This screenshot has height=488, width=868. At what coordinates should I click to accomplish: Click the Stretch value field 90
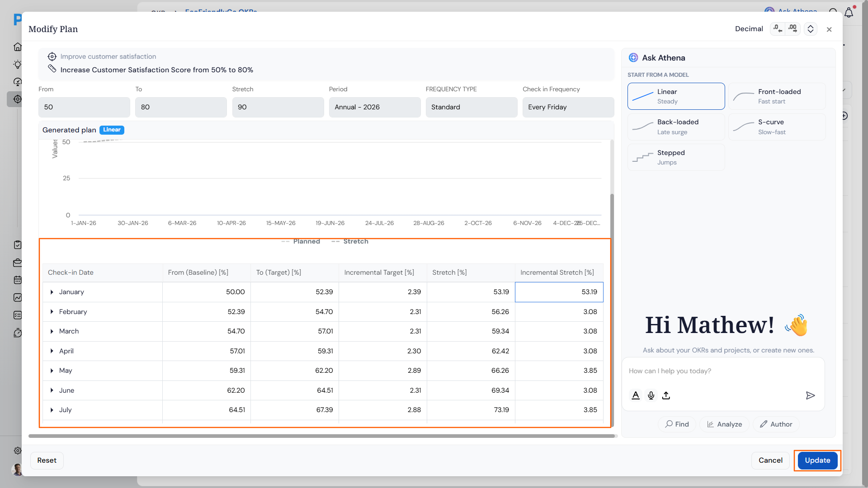pyautogui.click(x=278, y=107)
